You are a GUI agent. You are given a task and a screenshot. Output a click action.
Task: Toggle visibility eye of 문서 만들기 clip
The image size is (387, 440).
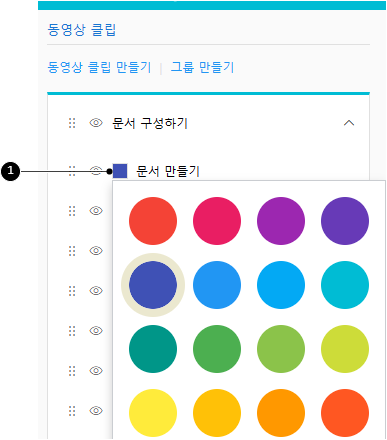click(x=96, y=171)
